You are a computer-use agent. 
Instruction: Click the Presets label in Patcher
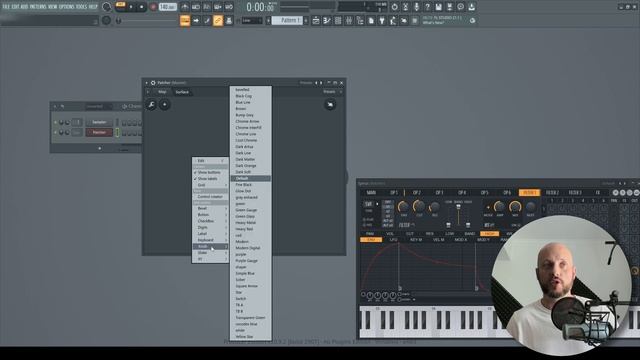pos(329,92)
